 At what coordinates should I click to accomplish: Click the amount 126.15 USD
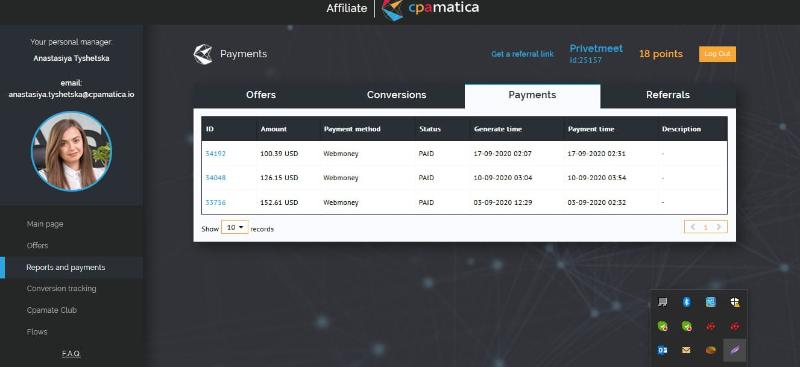[x=279, y=178]
